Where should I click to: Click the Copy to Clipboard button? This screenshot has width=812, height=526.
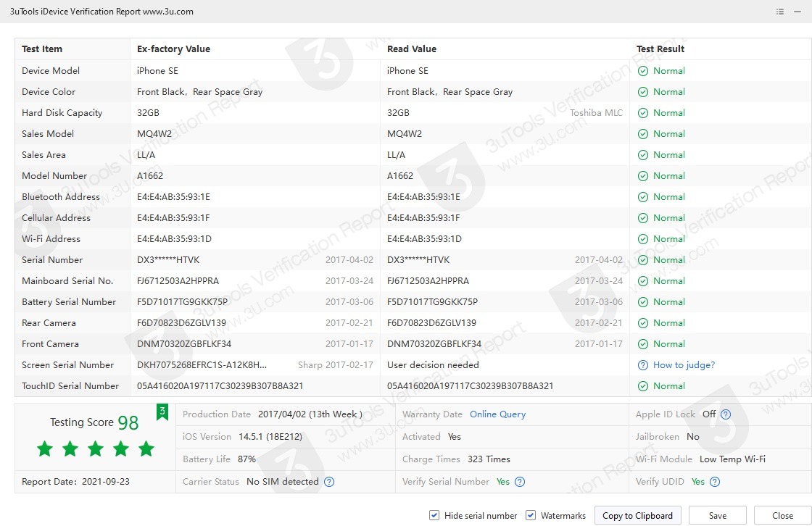point(637,516)
